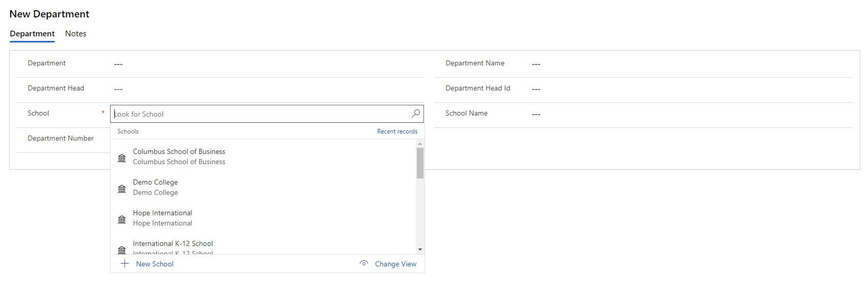Switch to the Notes tab
Screen dimensions: 868x293
point(76,34)
